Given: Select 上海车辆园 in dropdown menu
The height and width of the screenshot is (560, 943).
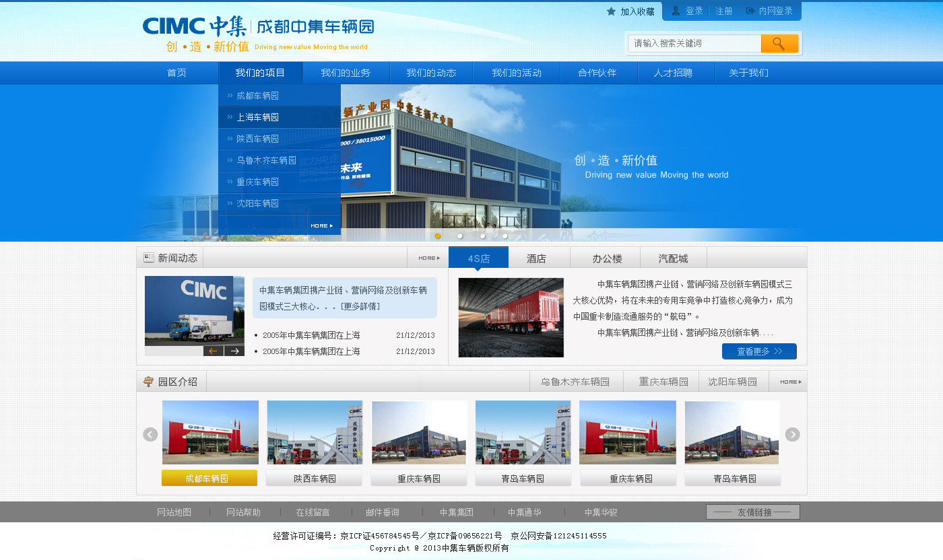Looking at the screenshot, I should tap(280, 117).
